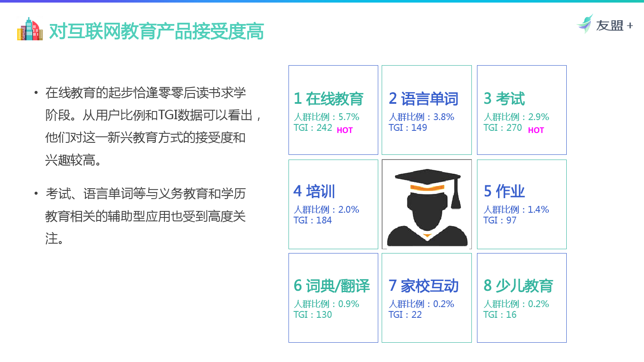The image size is (644, 362).
Task: Click the gradient color bar at top
Action: pos(322,1)
